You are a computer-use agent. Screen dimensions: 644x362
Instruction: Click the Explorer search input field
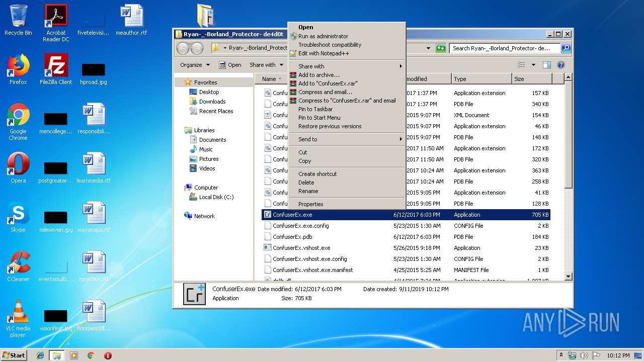(x=505, y=48)
